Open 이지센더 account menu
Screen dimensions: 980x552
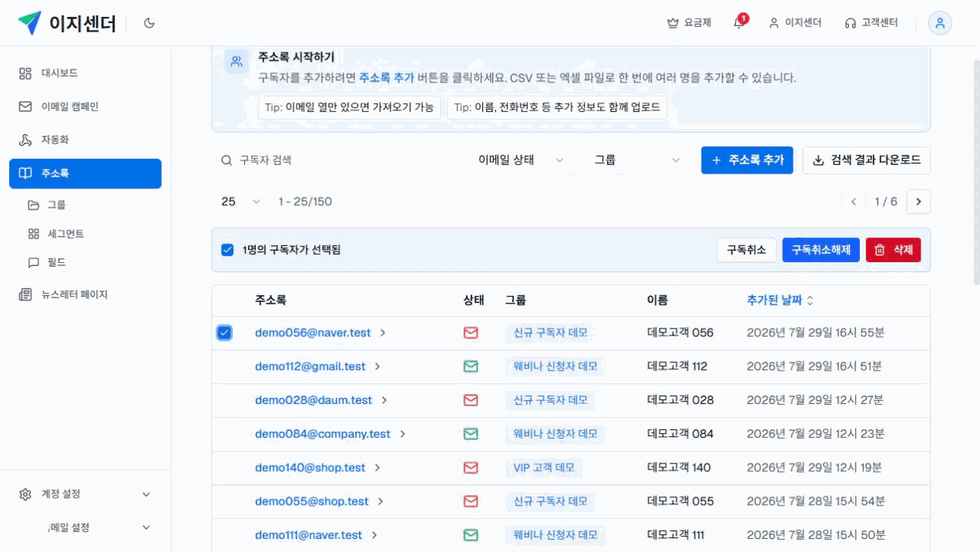pos(795,23)
